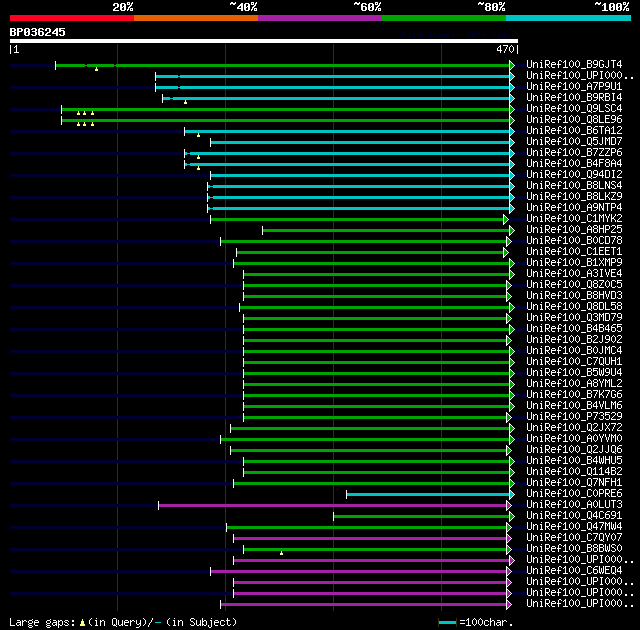Open the UniRef100_A7P9U1 hit label
Viewport: 640px width, 630px height.
[x=574, y=87]
